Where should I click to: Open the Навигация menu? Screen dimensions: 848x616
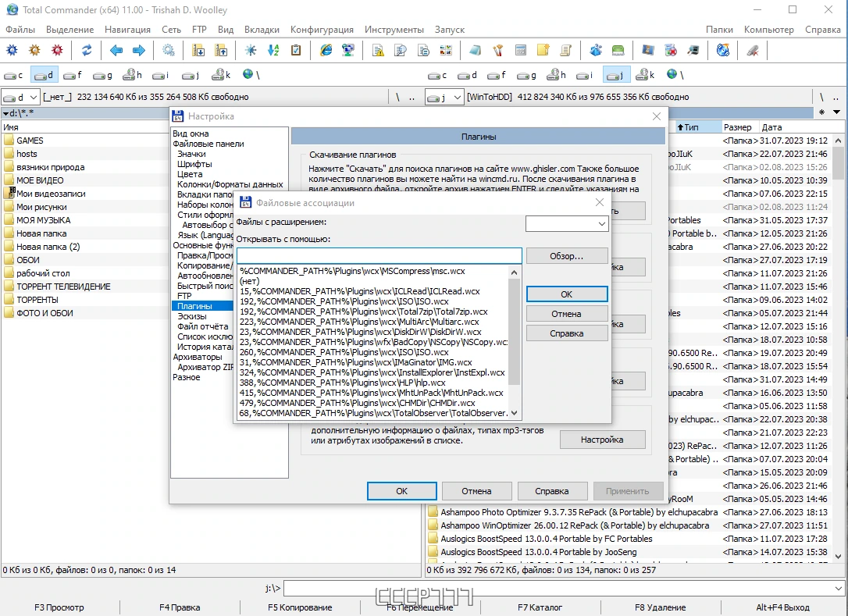[x=127, y=29]
